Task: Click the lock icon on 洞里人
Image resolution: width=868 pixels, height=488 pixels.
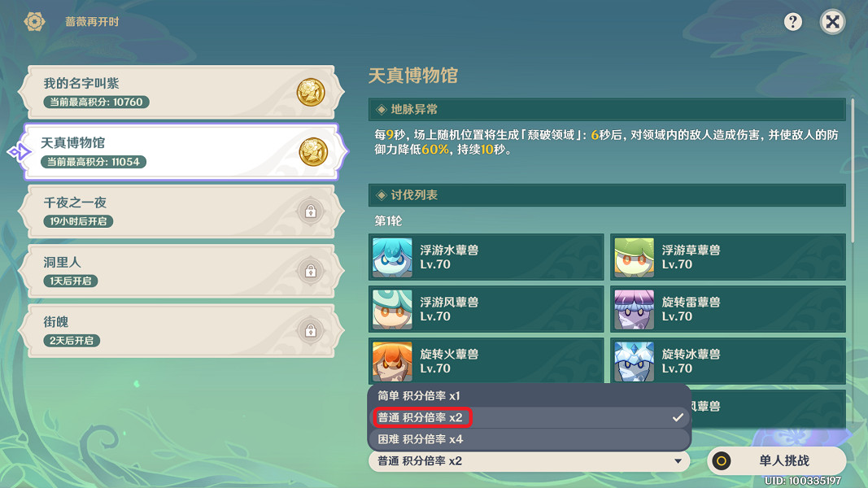Action: click(x=311, y=271)
